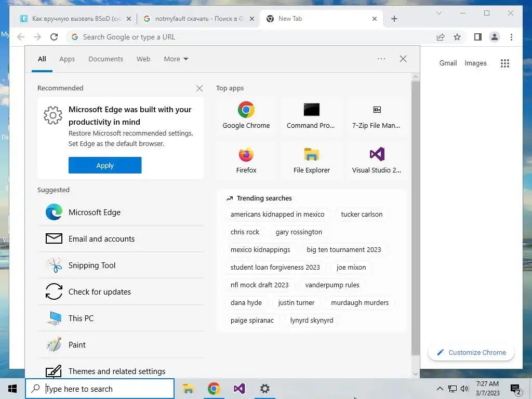Expand the More filter dropdown
This screenshot has height=399, width=532.
click(x=176, y=59)
